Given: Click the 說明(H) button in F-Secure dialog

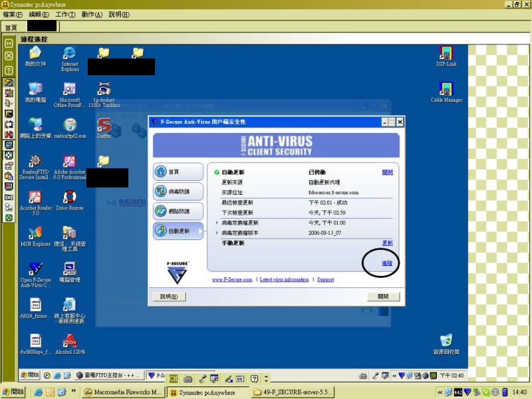Looking at the screenshot, I should [169, 297].
